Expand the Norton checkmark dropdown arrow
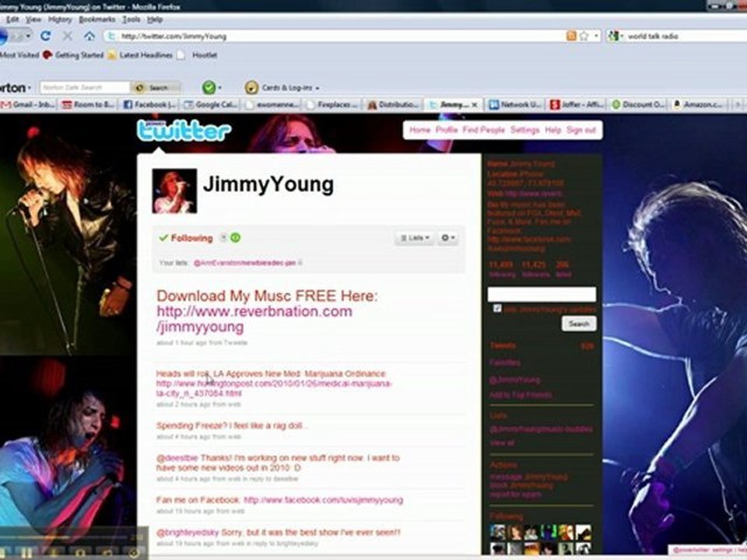The height and width of the screenshot is (560, 747). 219,88
